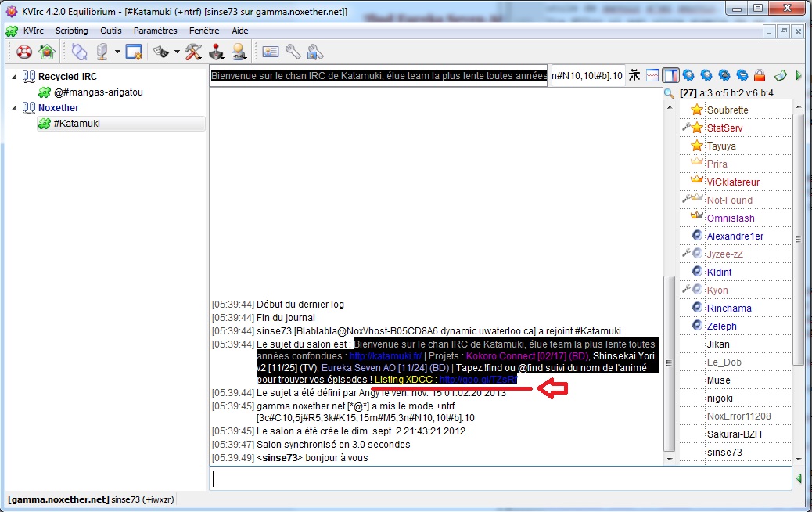Open the KVIrc menu
The height and width of the screenshot is (512, 812).
[x=33, y=31]
